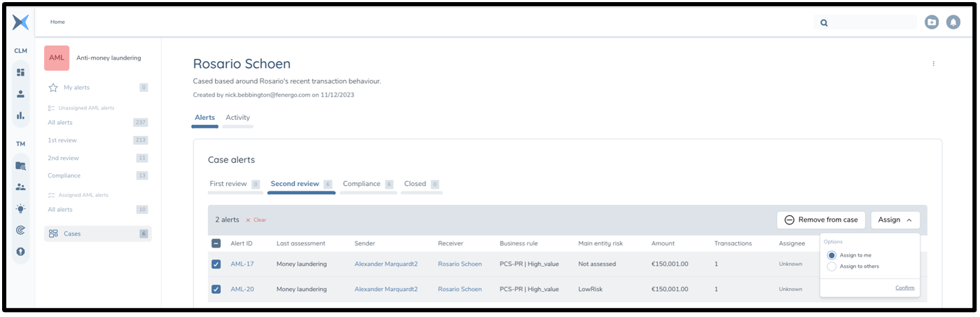980x317 pixels.
Task: Open Alexander Marquardt2 sender in AML-17 row
Action: pyautogui.click(x=386, y=264)
